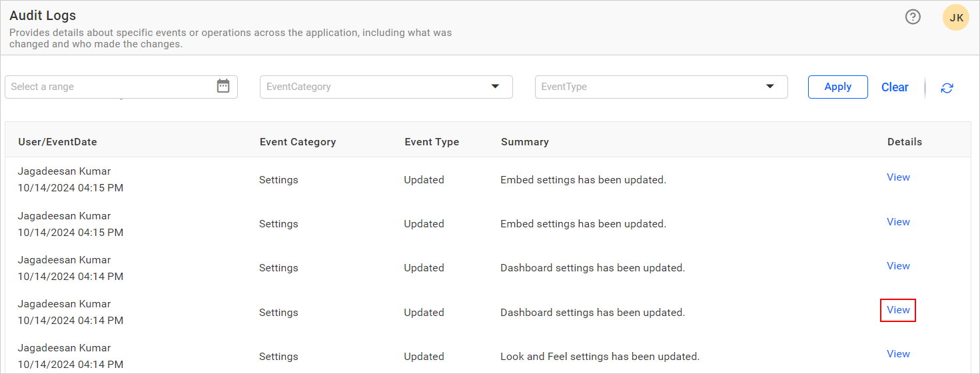Image resolution: width=980 pixels, height=374 pixels.
Task: Select the Look and Feel settings summary text
Action: pos(600,357)
